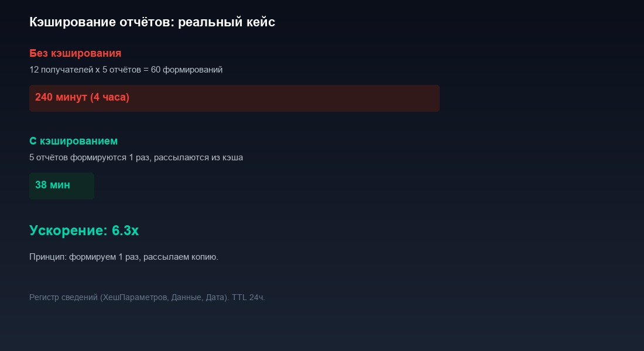This screenshot has height=351, width=644.
Task: Click the "6.3x" speedup value
Action: 125,230
